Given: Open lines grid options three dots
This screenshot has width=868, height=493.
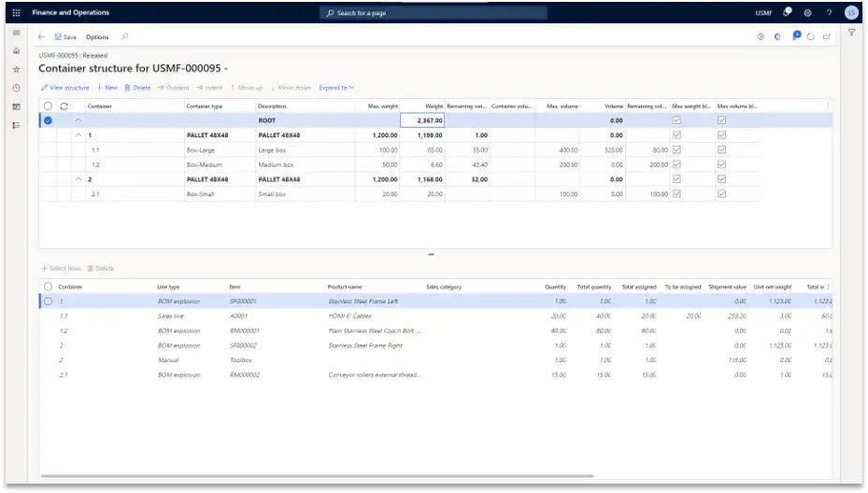Looking at the screenshot, I should click(x=828, y=287).
